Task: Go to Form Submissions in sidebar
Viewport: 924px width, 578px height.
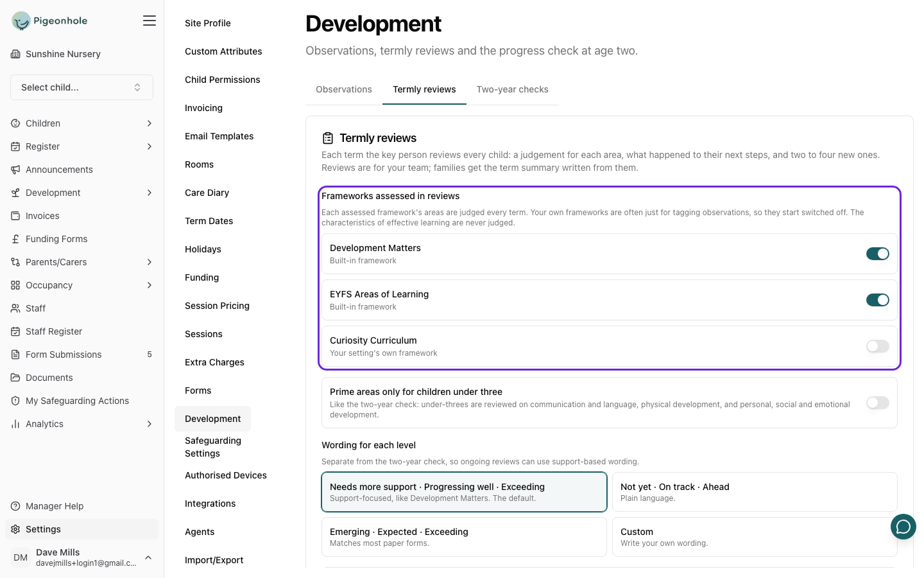Action: tap(81, 355)
